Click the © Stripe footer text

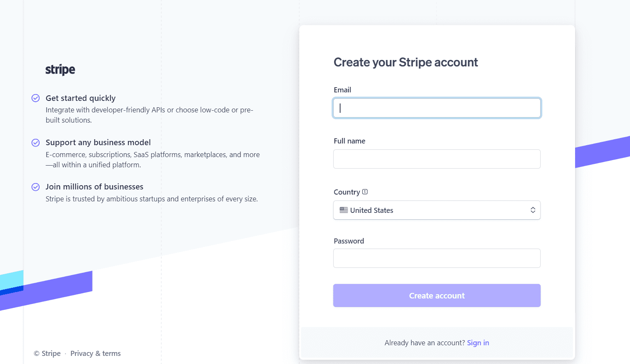47,353
